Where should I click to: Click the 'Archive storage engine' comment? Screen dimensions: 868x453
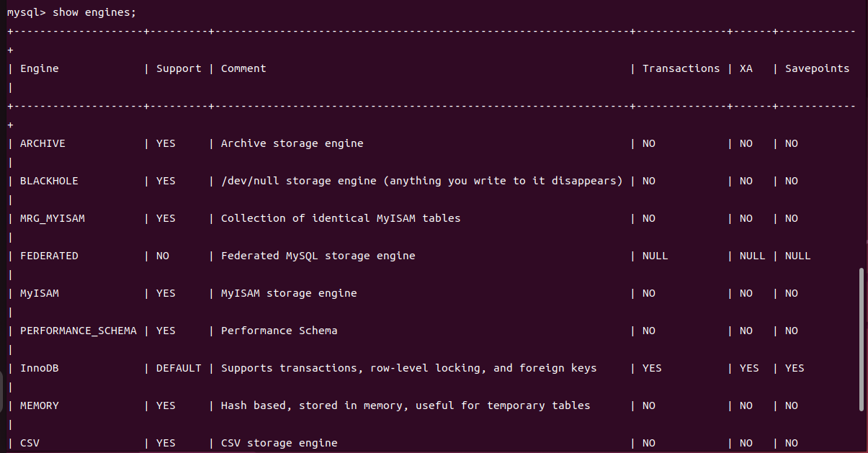click(x=292, y=143)
